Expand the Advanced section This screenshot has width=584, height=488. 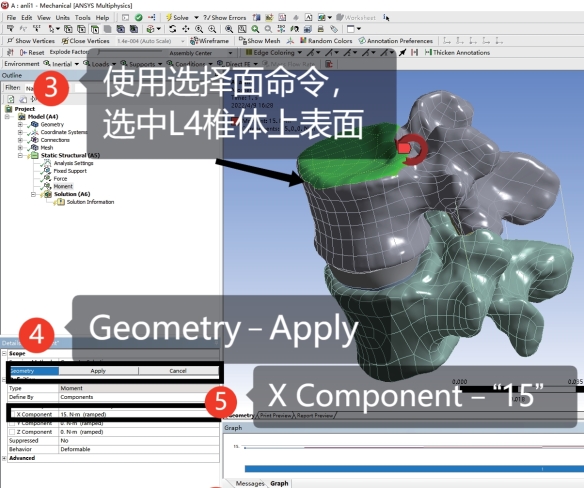tap(4, 458)
